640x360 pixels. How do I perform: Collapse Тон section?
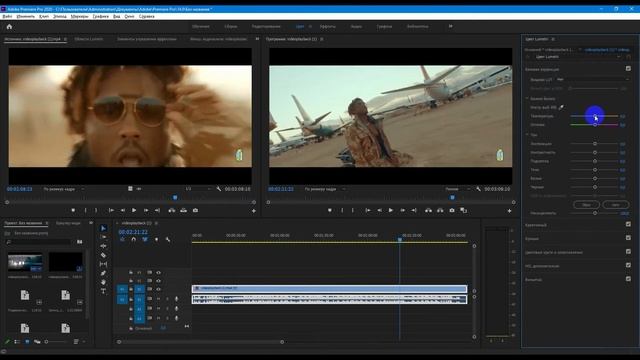(527, 134)
